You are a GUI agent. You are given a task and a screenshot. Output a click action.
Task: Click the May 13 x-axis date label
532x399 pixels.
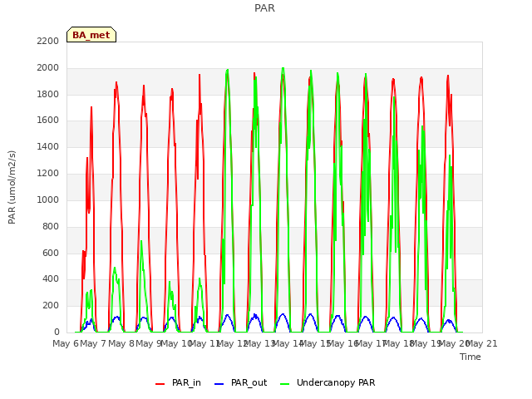click(x=260, y=343)
